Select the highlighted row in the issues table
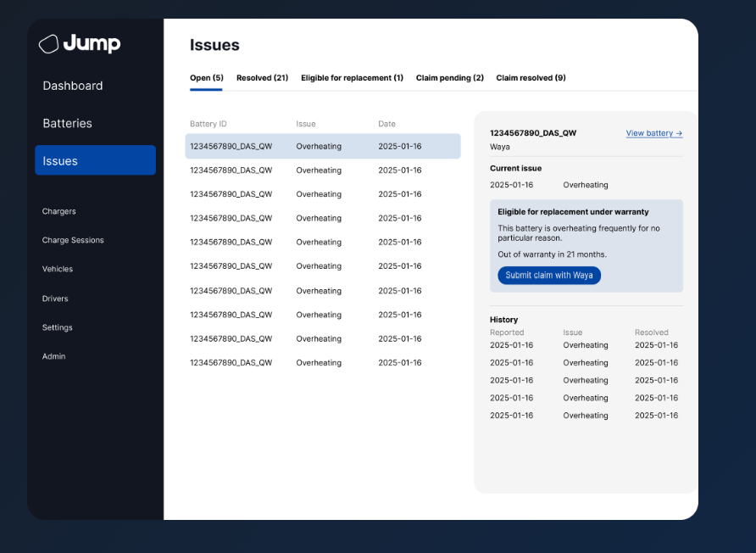Image resolution: width=756 pixels, height=553 pixels. [323, 146]
